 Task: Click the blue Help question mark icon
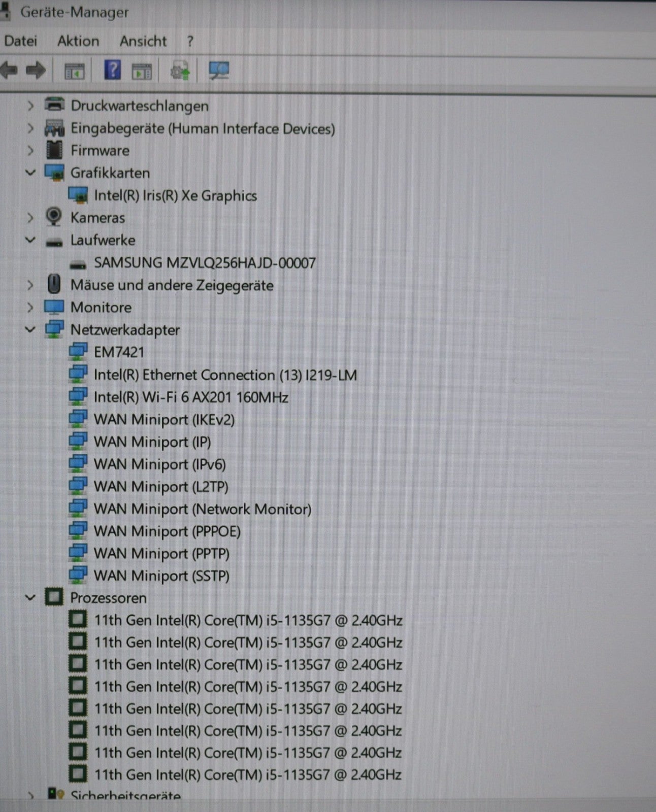(112, 70)
